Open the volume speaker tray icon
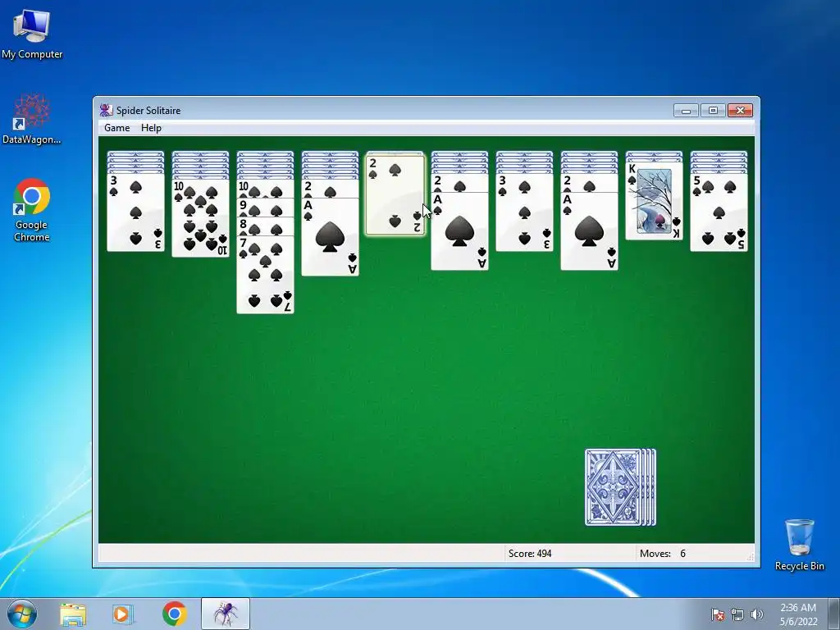This screenshot has width=840, height=630. pyautogui.click(x=756, y=614)
